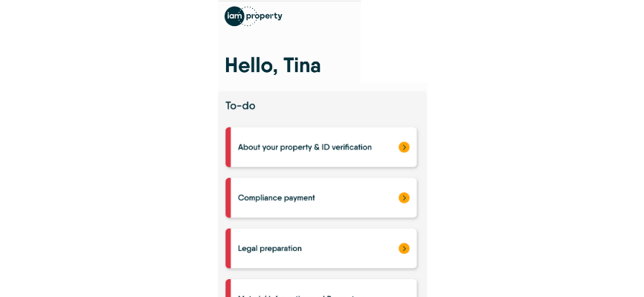Open About your property & ID verification arrow
Image resolution: width=644 pixels, height=297 pixels.
pyautogui.click(x=404, y=147)
